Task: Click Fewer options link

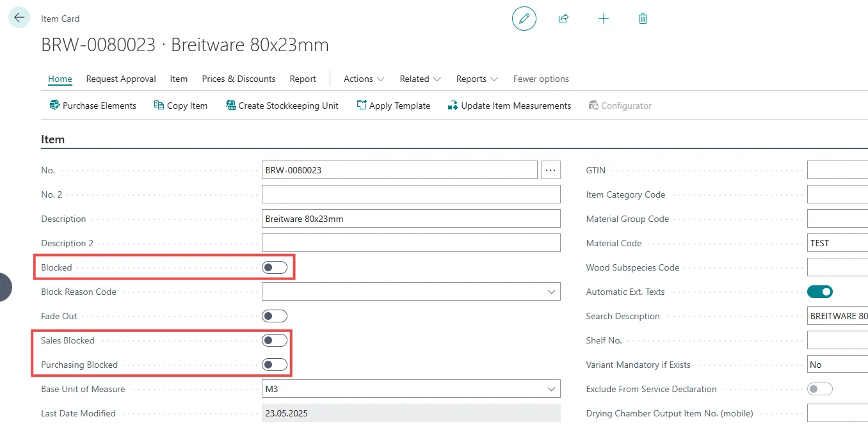Action: (x=541, y=79)
